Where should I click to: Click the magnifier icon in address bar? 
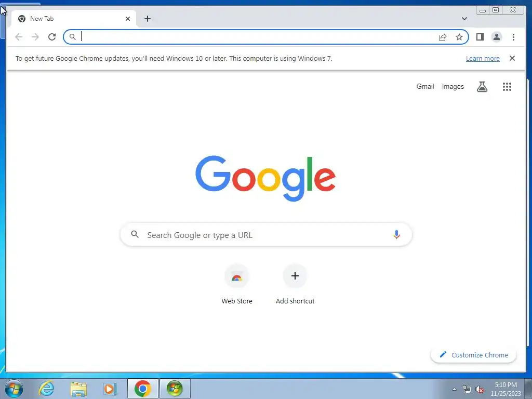pos(72,37)
